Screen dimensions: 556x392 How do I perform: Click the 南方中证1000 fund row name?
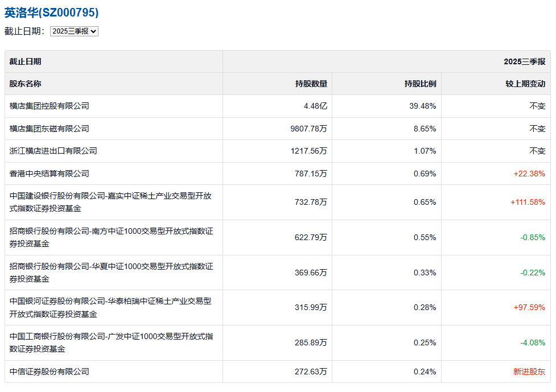[x=111, y=237]
